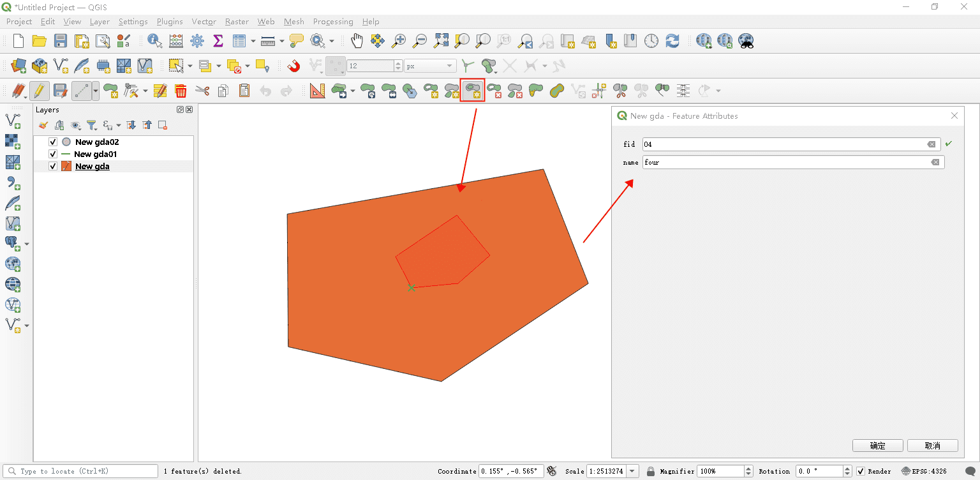Image resolution: width=980 pixels, height=480 pixels.
Task: Open the Plugins menu
Action: 170,21
